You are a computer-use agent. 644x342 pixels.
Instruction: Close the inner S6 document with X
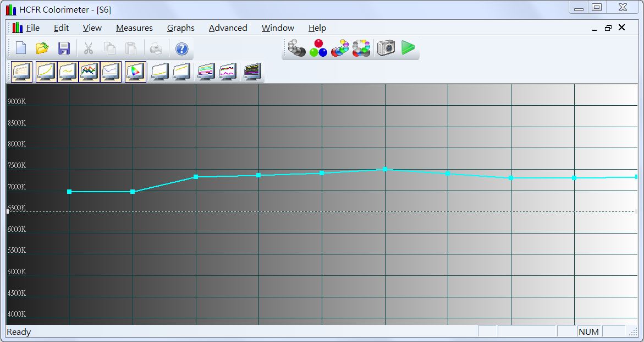pyautogui.click(x=622, y=28)
